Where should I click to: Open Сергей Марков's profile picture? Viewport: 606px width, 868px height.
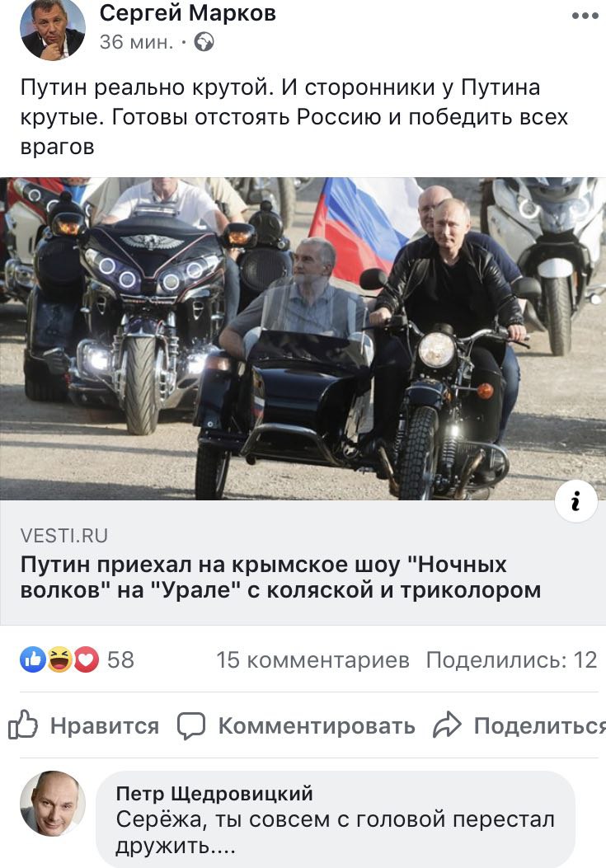point(53,29)
